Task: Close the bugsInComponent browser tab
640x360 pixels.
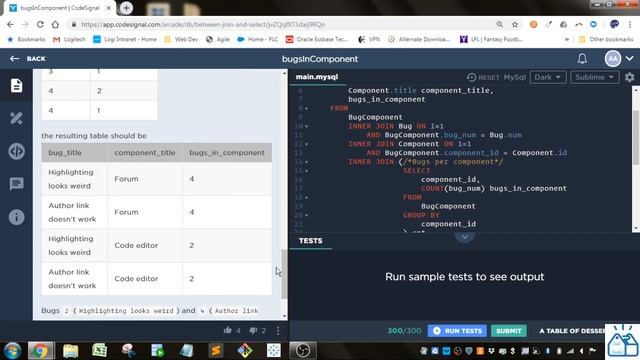Action: [109, 8]
